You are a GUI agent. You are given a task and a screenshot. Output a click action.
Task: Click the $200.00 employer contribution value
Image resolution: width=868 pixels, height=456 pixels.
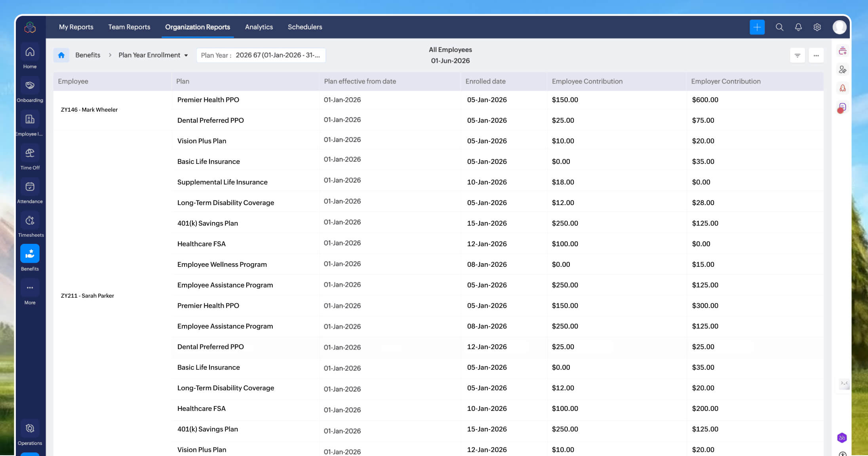pos(705,408)
